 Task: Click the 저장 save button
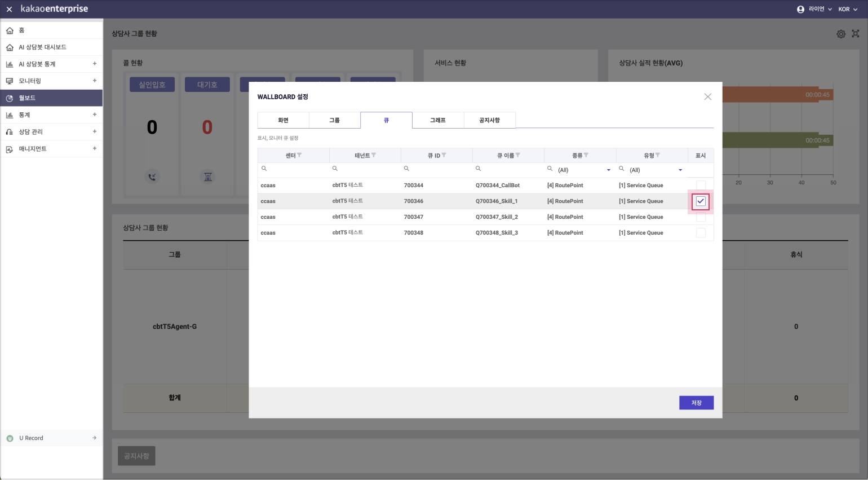tap(696, 403)
